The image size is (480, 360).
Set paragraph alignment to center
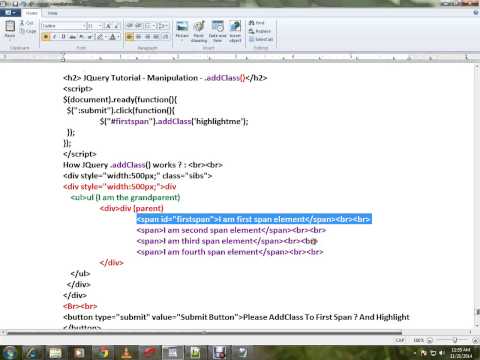click(x=138, y=37)
